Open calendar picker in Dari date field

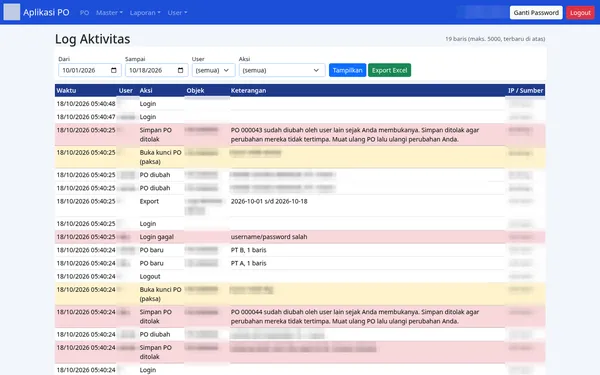(114, 70)
